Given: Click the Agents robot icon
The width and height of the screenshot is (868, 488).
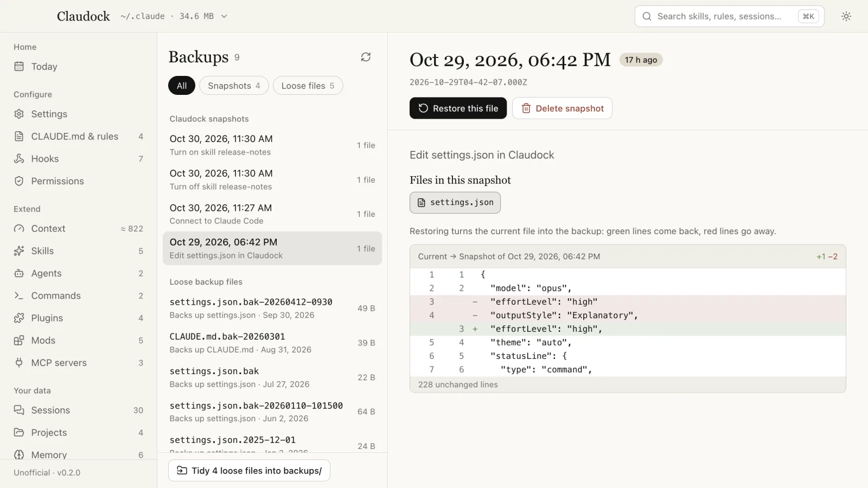Looking at the screenshot, I should click(x=19, y=273).
